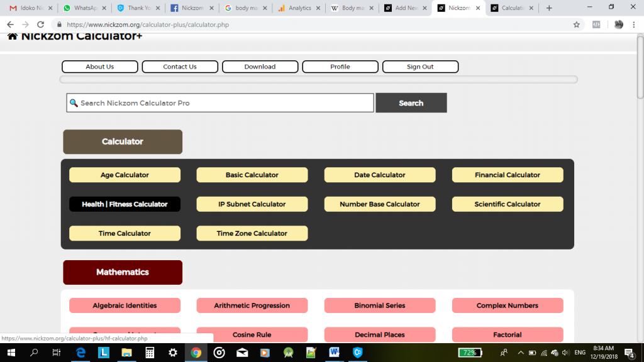
Task: Focus the Search Nickzom Calculator Pro field
Action: (220, 102)
